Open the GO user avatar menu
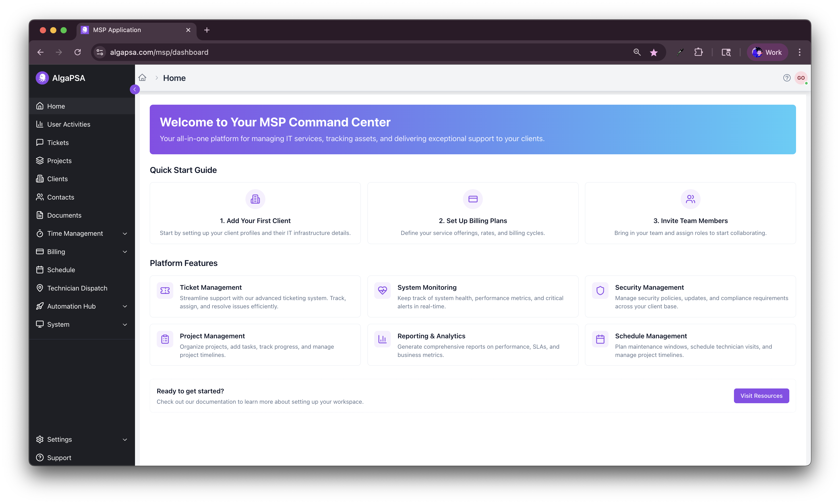Screen dimensions: 840x504 click(x=801, y=78)
